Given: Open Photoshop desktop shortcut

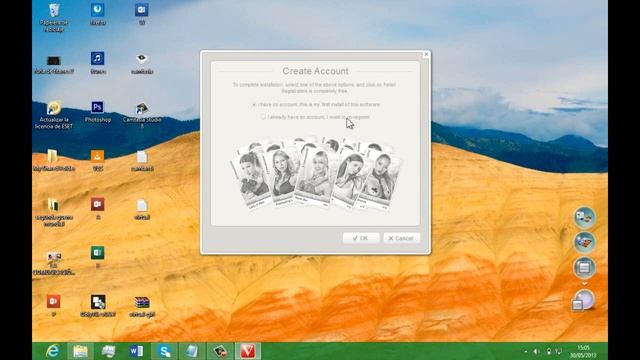Looking at the screenshot, I should 98,111.
